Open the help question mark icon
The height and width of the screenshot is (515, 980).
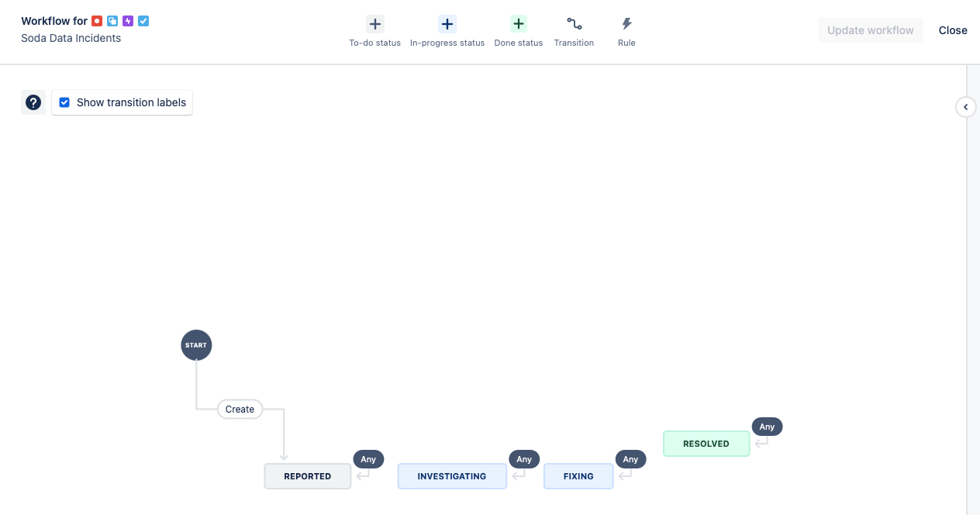coord(33,102)
